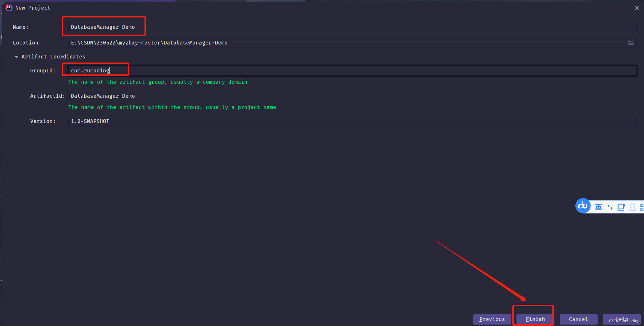Screen dimensions: 644x326
Task: Click the ArtifactId input field
Action: coord(352,96)
